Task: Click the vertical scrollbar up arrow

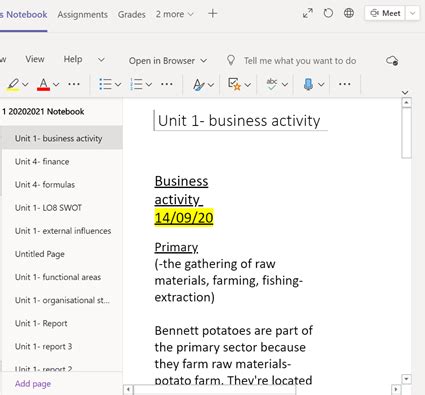Action: 406,102
